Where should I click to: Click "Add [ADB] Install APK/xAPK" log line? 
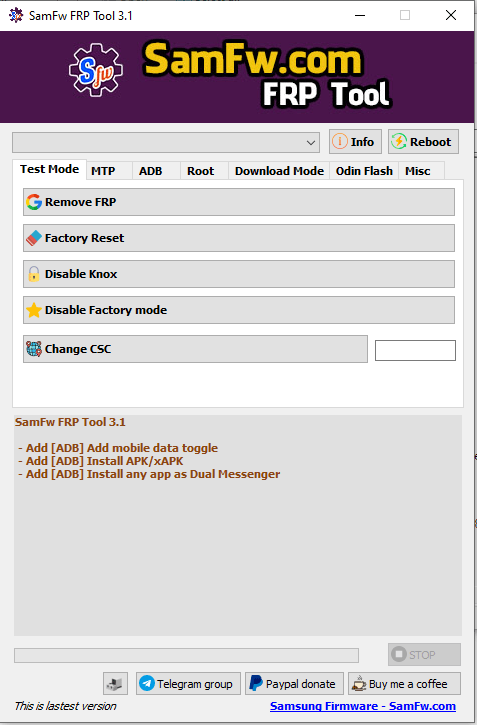[101, 461]
